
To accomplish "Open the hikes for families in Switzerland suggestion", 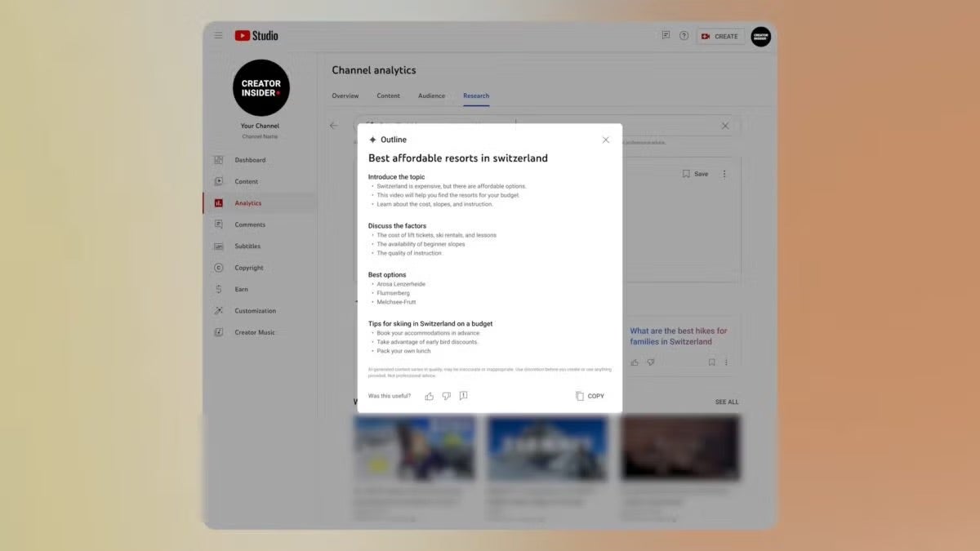I will pos(679,335).
